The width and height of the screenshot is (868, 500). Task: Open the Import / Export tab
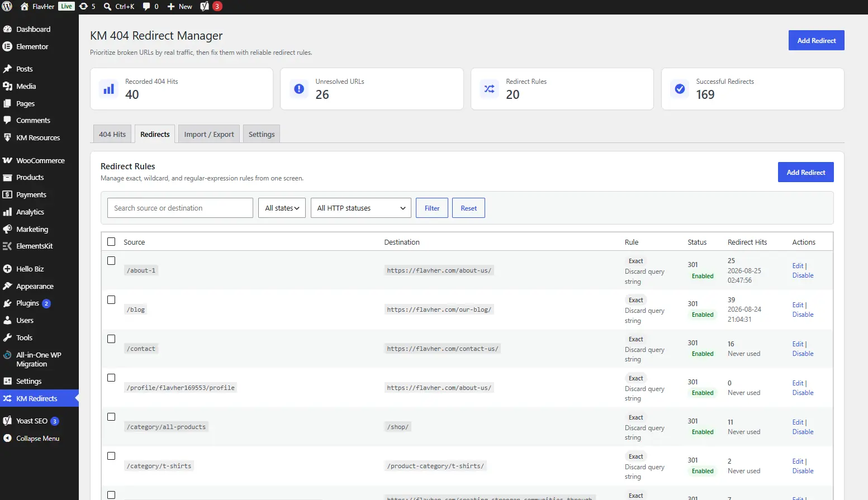pyautogui.click(x=209, y=134)
